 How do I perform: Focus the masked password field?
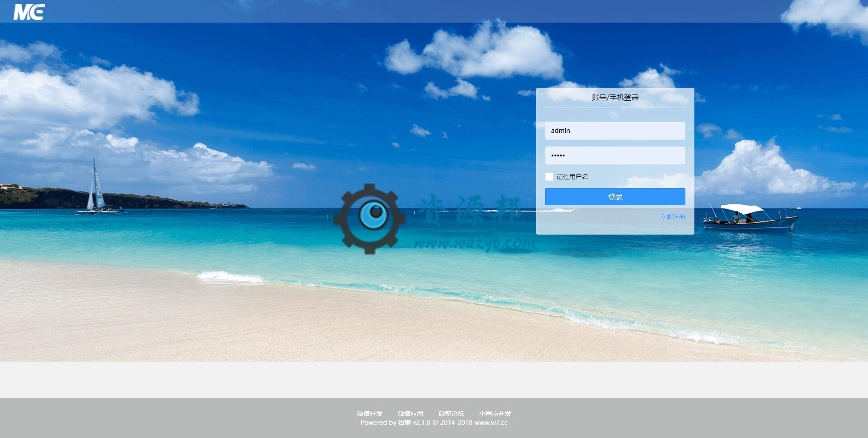click(x=615, y=155)
